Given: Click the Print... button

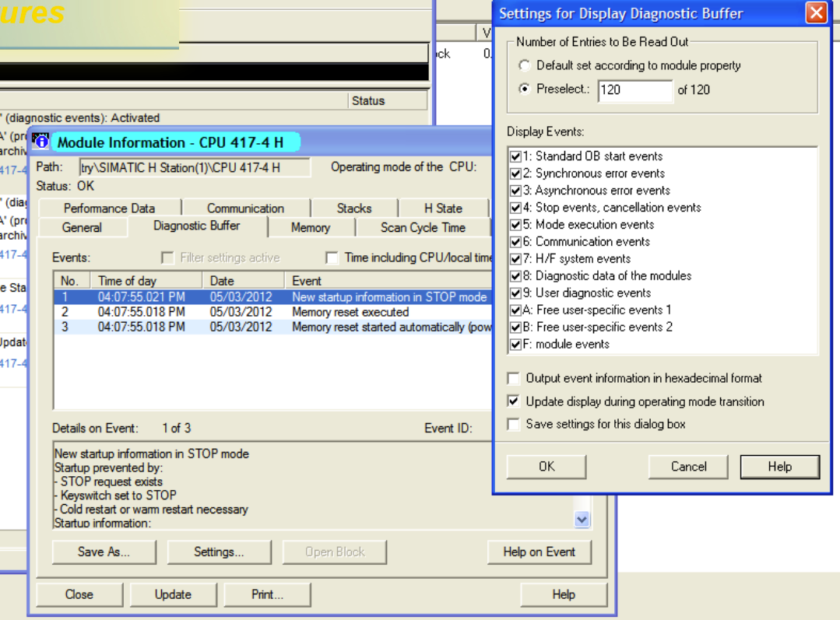Looking at the screenshot, I should point(267,595).
